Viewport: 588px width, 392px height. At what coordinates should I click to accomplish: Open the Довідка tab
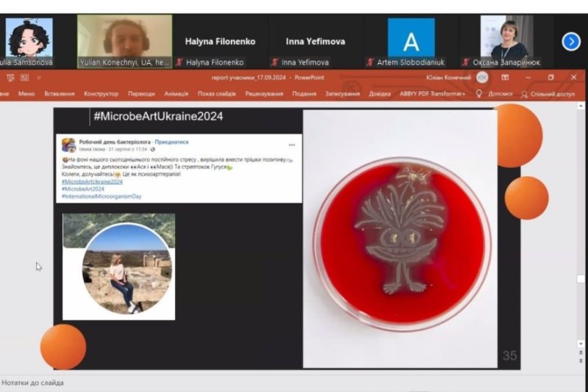pos(379,94)
